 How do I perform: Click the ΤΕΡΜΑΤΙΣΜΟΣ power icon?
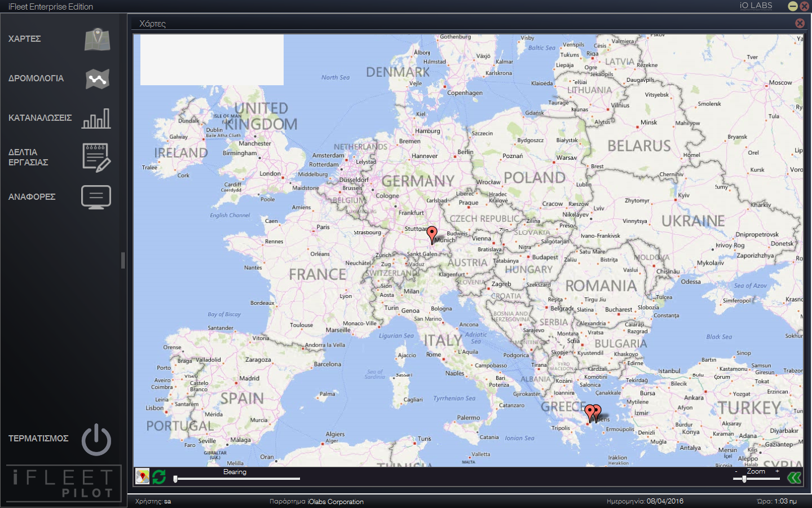(96, 439)
